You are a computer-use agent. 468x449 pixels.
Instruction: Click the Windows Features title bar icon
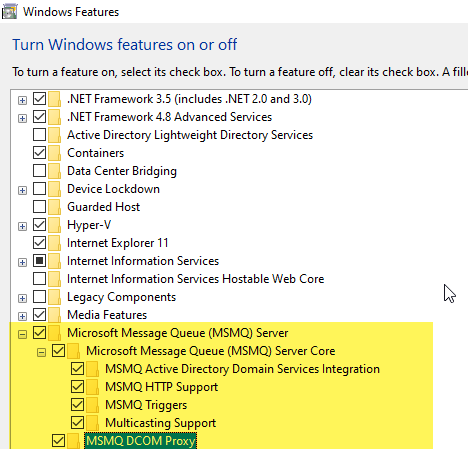9,12
